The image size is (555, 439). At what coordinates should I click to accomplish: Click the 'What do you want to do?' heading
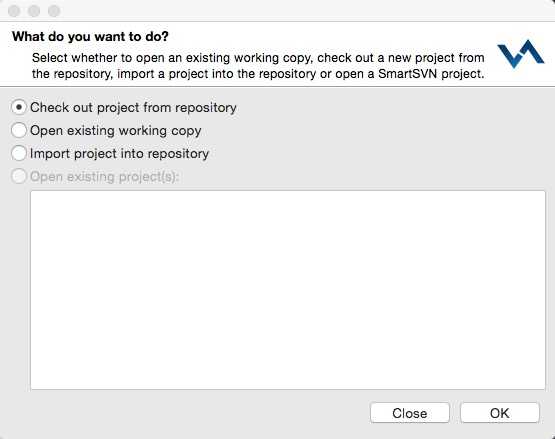pos(90,36)
